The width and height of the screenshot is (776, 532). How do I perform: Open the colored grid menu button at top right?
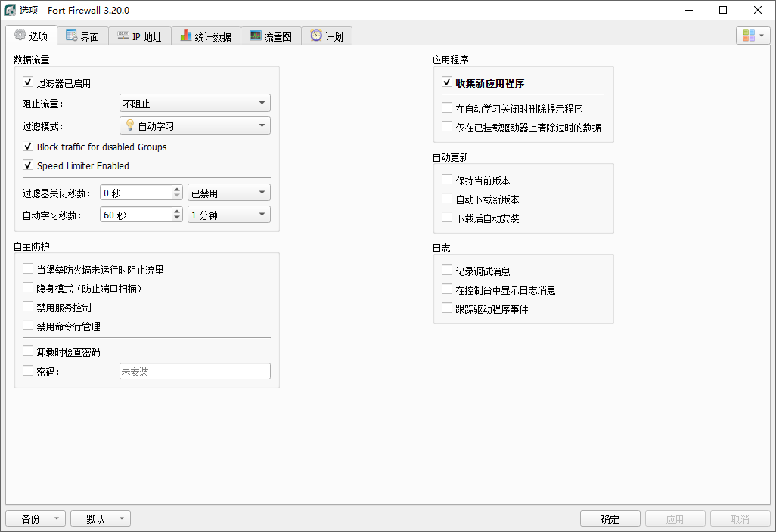click(x=753, y=36)
